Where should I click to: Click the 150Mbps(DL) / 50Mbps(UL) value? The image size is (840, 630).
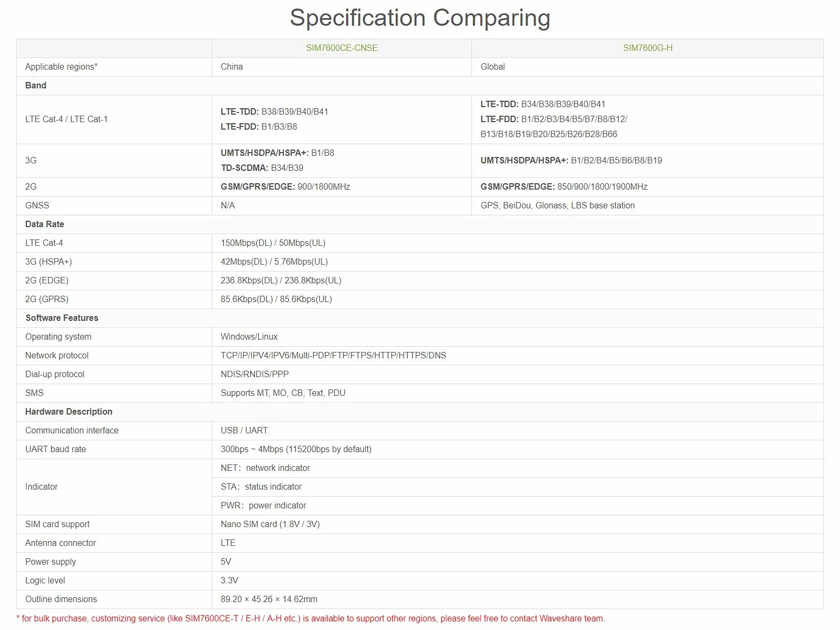point(273,243)
